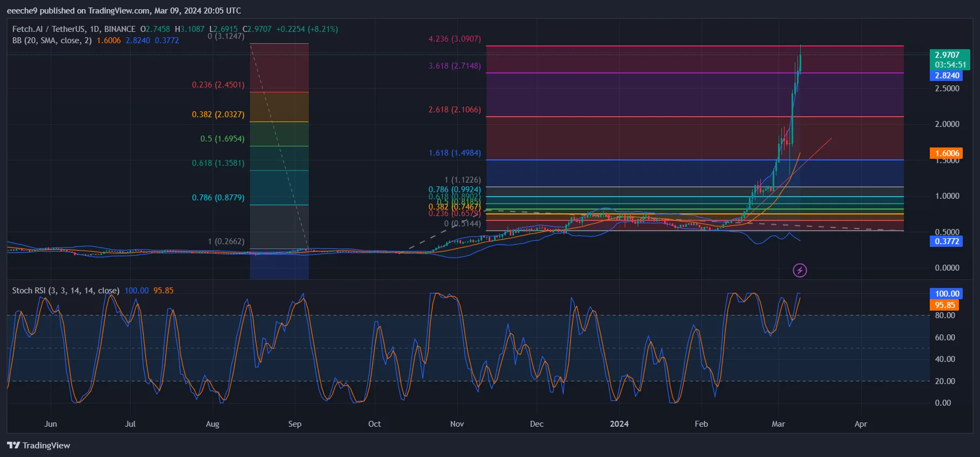Open the BB (20, SMA, close, 2) indicator legend
The height and width of the screenshot is (457, 980).
click(52, 41)
